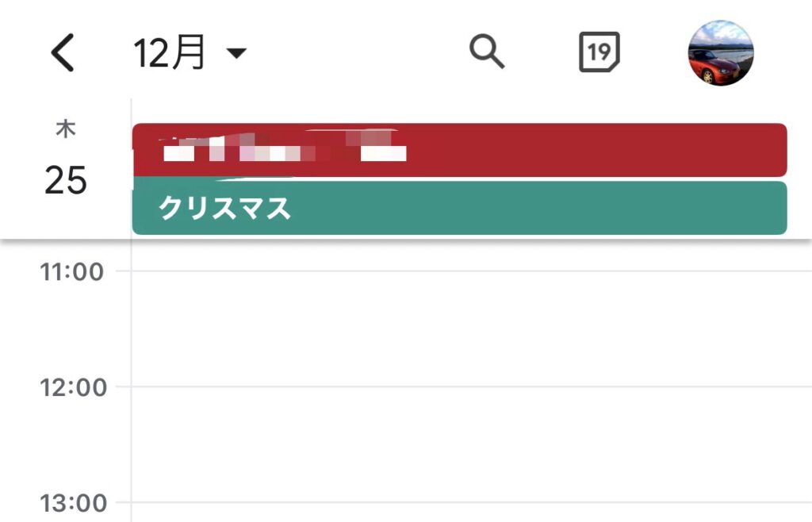This screenshot has height=522, width=812.
Task: Tap the 木 weekday label
Action: tap(66, 129)
